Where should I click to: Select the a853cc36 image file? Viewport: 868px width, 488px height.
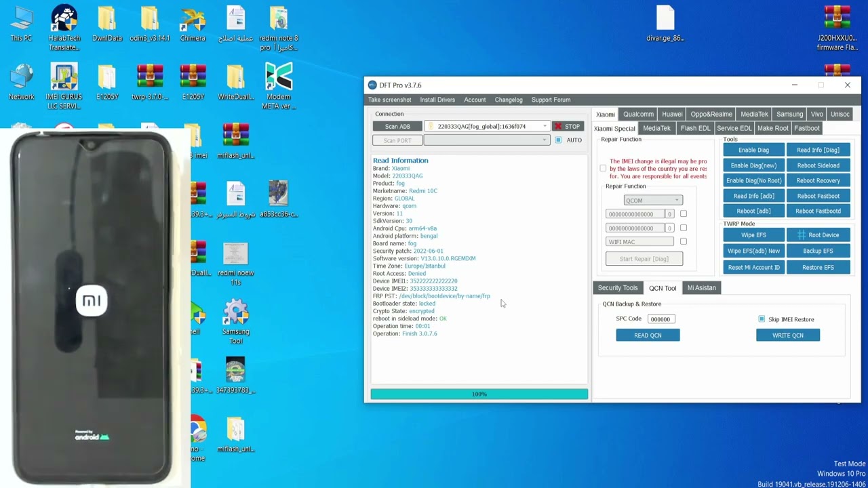[279, 199]
